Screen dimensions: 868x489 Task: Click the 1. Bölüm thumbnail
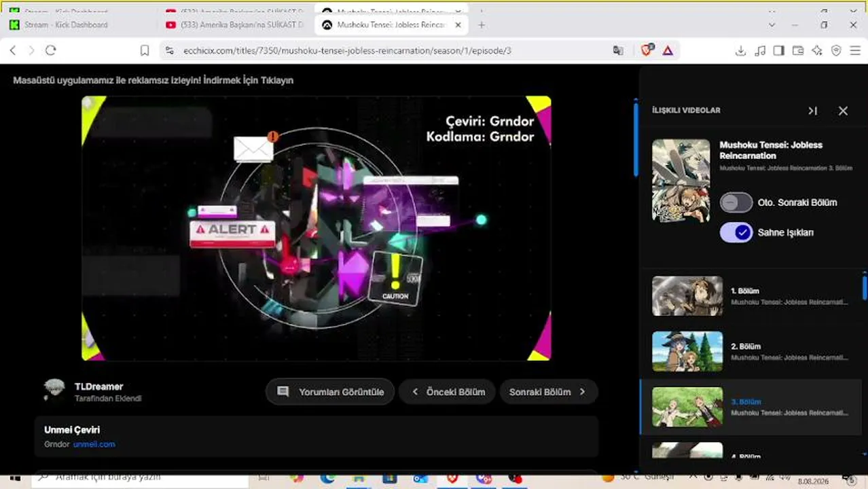coord(687,295)
